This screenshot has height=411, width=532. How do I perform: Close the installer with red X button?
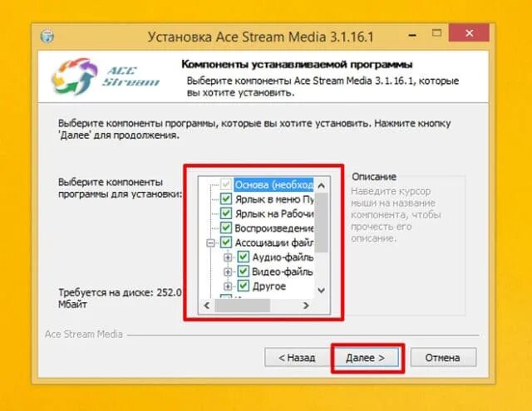click(x=469, y=33)
